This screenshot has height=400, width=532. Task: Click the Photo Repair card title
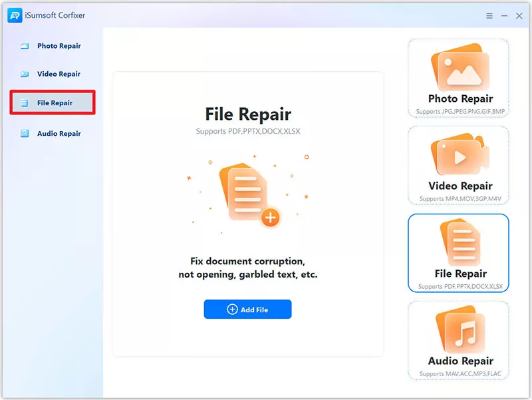(x=460, y=99)
